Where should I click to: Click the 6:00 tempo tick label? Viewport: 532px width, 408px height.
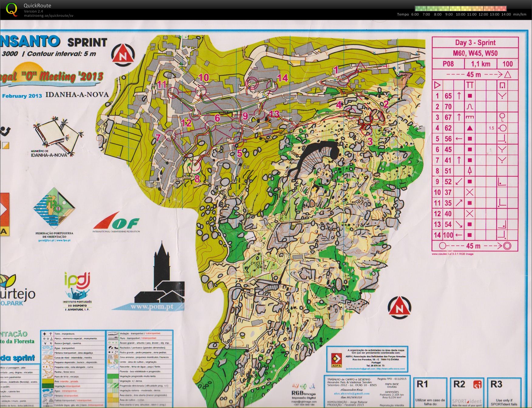pos(415,14)
